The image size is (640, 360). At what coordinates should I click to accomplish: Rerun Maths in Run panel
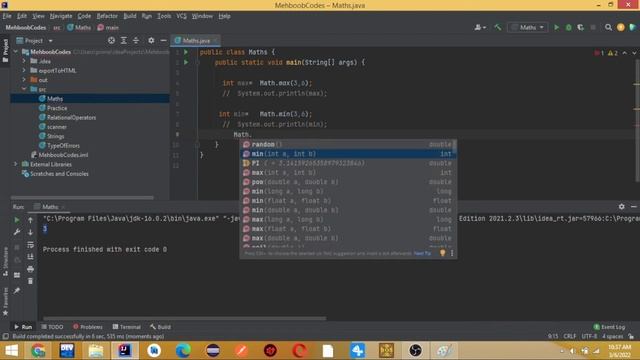coord(17,220)
